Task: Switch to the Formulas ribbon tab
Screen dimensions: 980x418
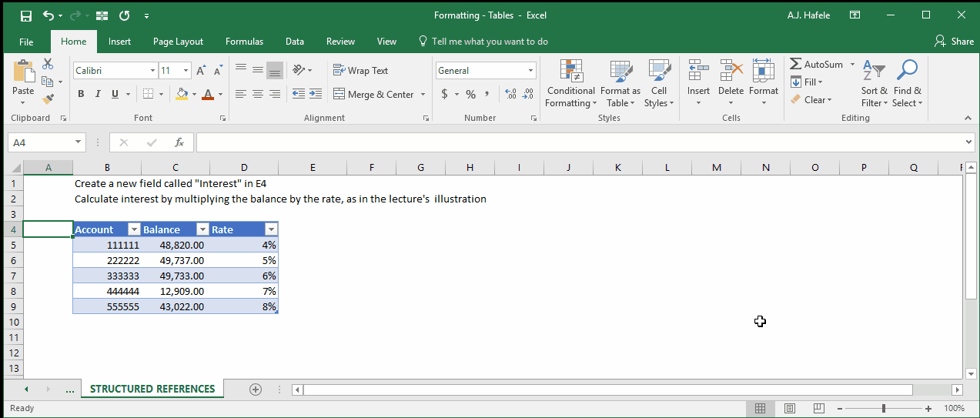Action: 244,42
